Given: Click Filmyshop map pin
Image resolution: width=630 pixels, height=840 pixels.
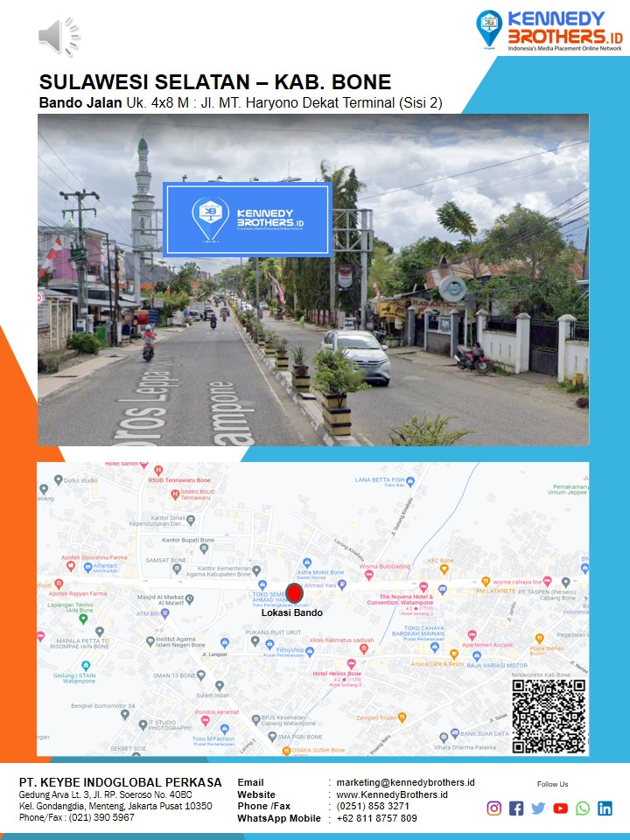Looking at the screenshot, I should [x=310, y=651].
